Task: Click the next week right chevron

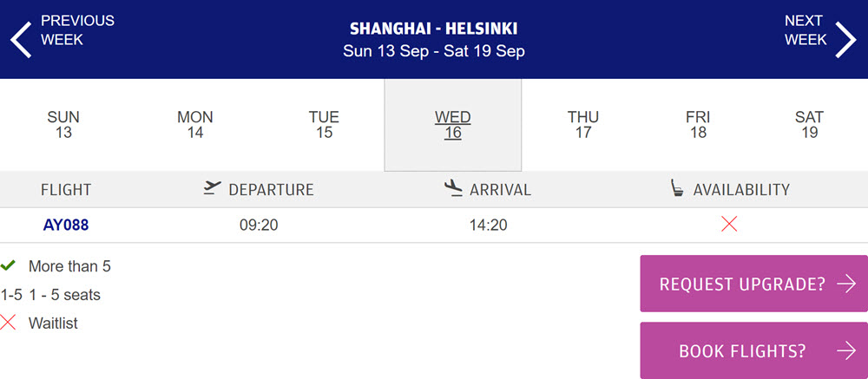Action: click(845, 40)
